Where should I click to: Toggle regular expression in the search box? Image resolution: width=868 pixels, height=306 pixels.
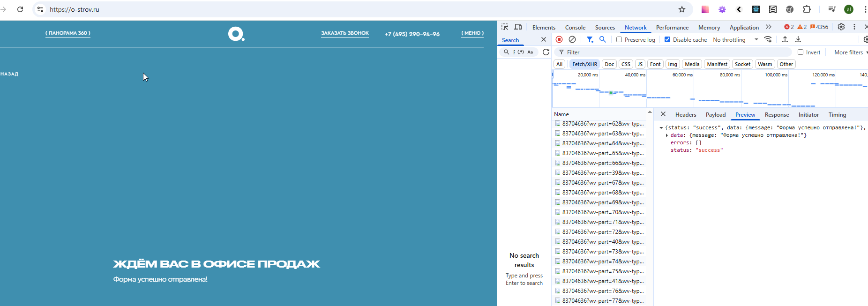(521, 52)
